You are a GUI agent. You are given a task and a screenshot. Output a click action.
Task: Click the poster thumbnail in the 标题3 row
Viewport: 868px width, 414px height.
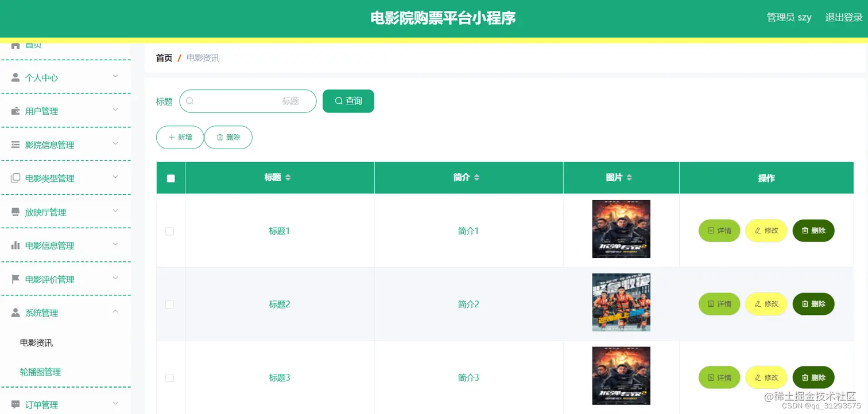pos(621,376)
